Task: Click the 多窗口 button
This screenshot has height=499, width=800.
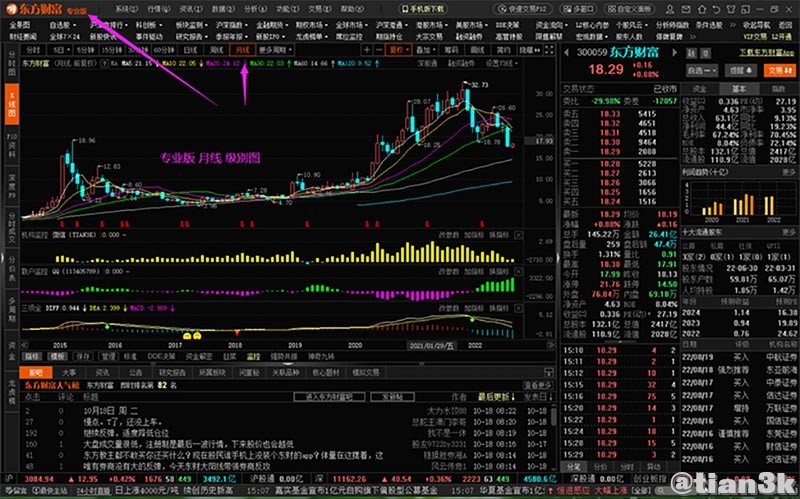Action: tap(578, 9)
